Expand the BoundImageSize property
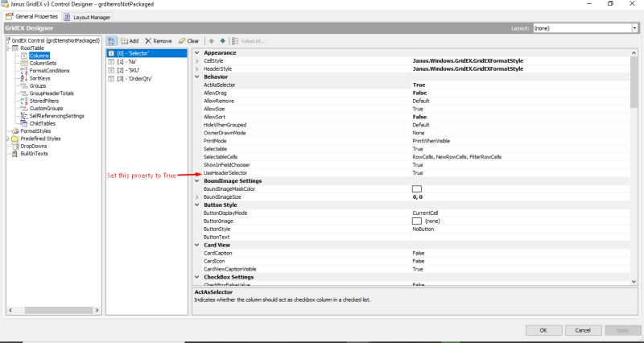644x343 pixels. 196,196
